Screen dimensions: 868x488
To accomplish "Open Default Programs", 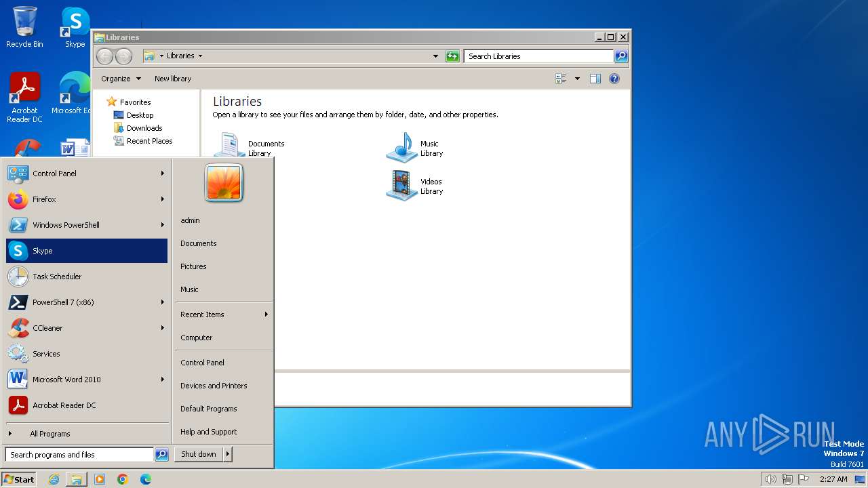I will coord(208,409).
